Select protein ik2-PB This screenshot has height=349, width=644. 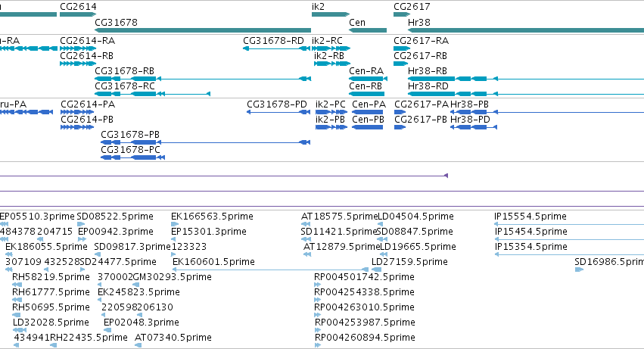point(330,119)
